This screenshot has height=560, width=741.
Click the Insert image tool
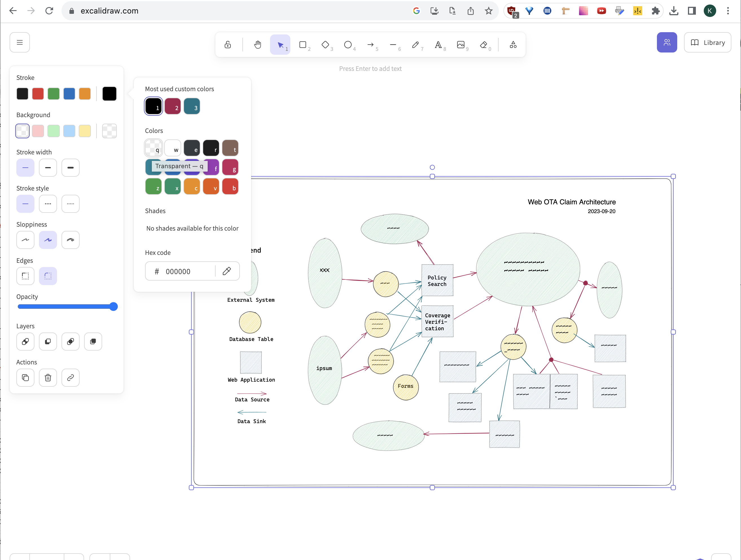(461, 45)
